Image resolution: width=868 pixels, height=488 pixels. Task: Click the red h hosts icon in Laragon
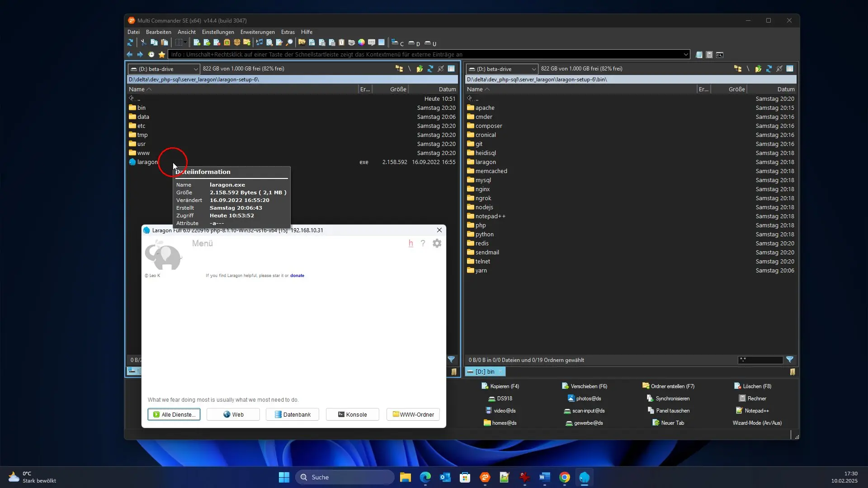(411, 244)
